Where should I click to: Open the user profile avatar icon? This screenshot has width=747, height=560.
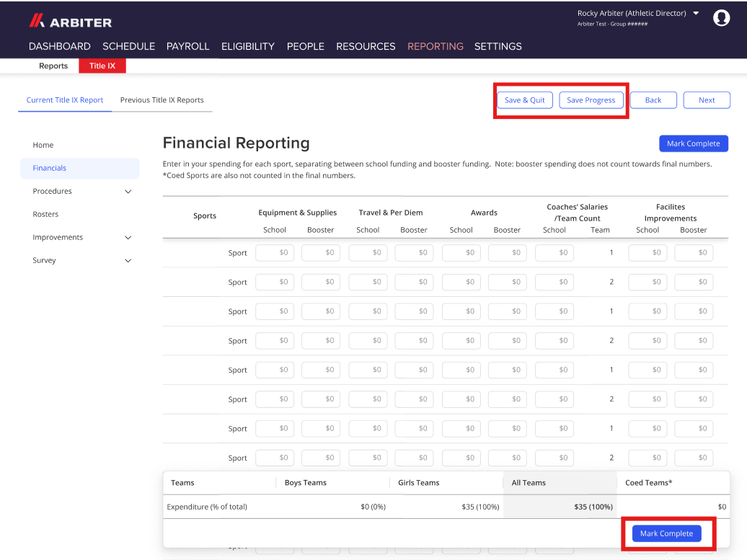pos(721,17)
